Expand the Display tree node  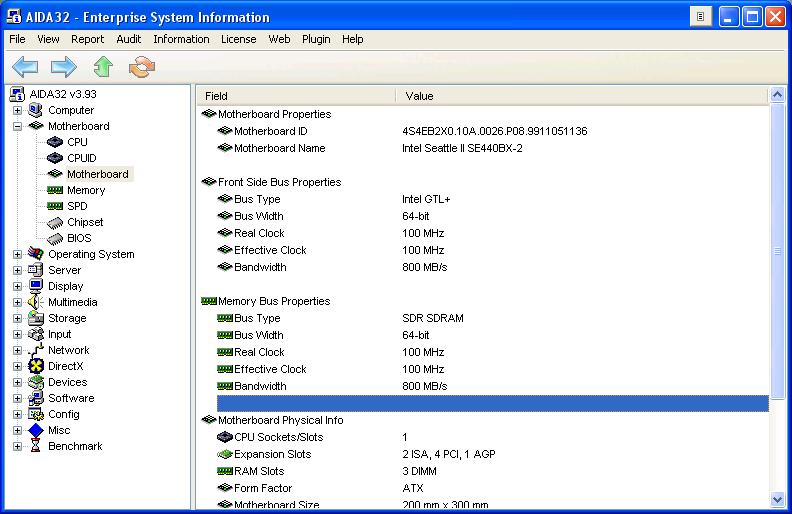17,286
